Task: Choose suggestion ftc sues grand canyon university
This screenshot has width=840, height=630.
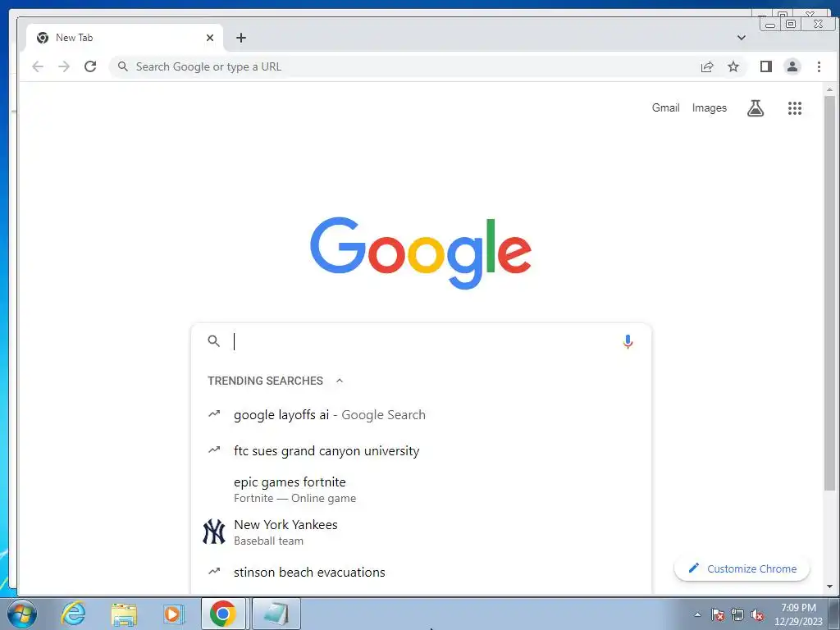Action: coord(421,450)
